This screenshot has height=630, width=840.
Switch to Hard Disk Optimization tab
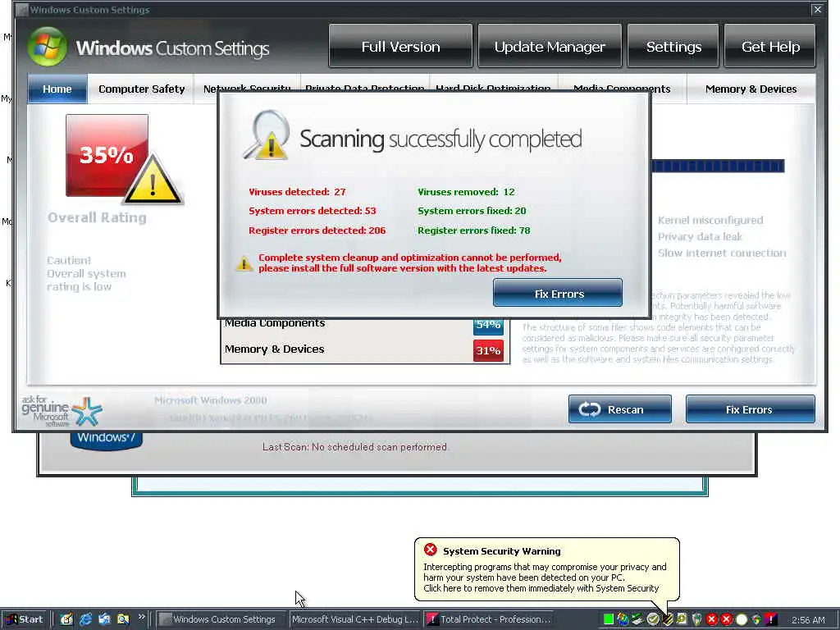pos(493,89)
